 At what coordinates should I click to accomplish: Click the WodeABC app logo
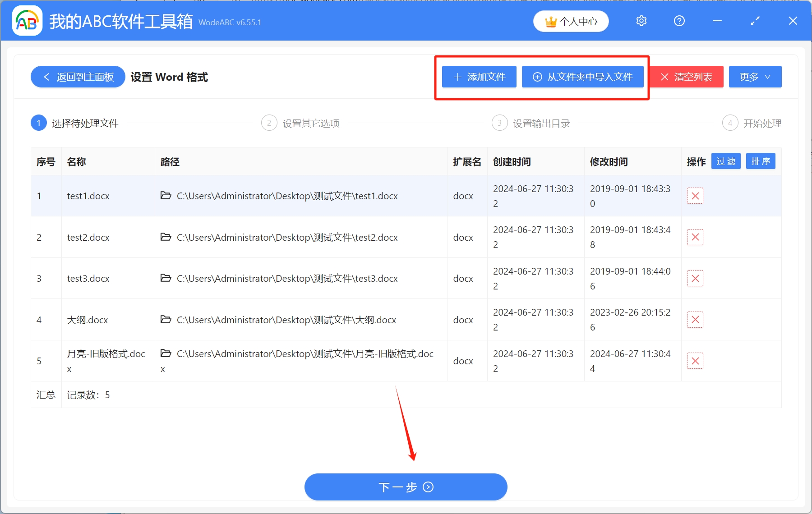coord(27,21)
